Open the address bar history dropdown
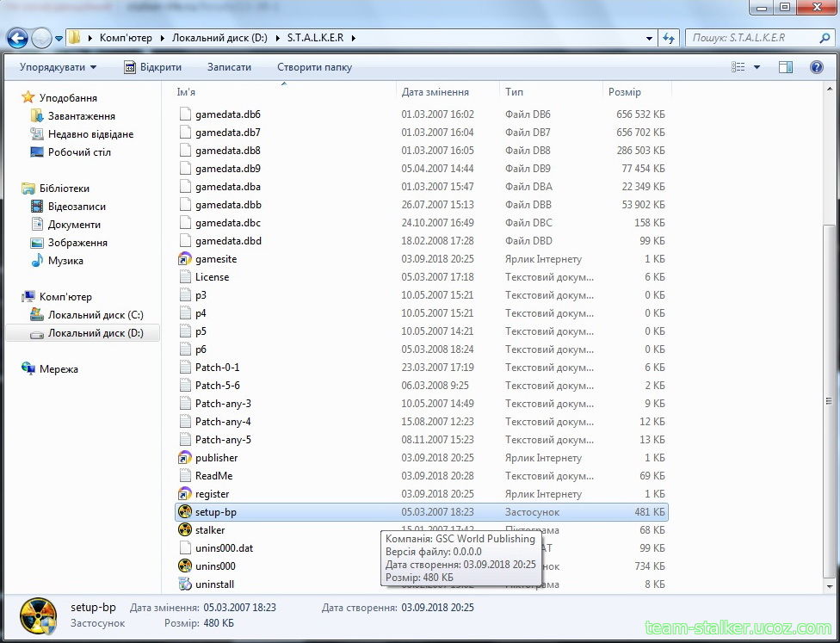Viewport: 840px width, 643px height. click(649, 38)
